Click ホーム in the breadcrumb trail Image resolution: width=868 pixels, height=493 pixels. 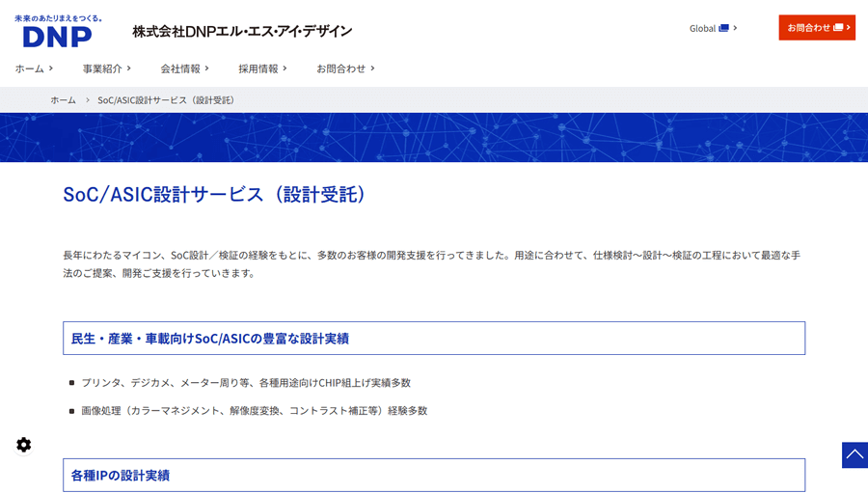pyautogui.click(x=63, y=100)
